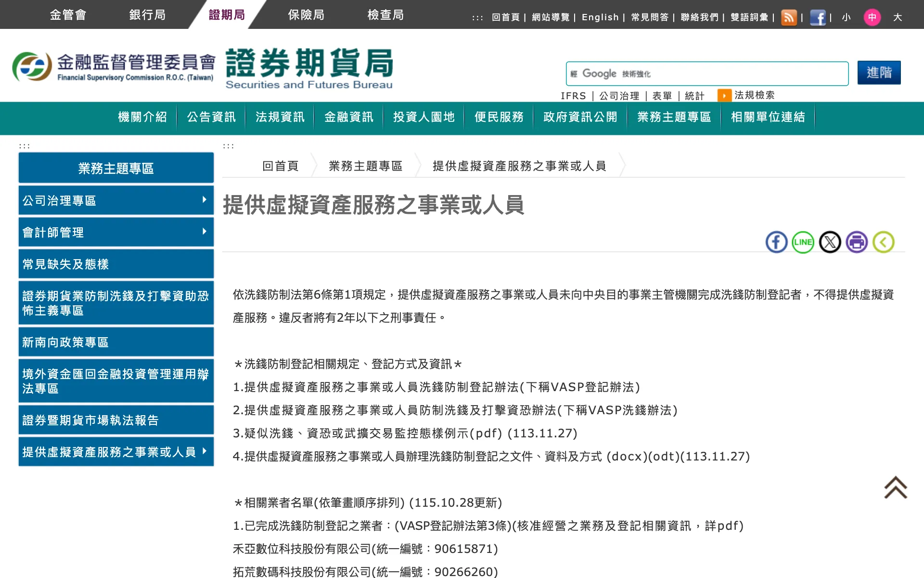Open 業務主題專區 main menu
The height and width of the screenshot is (578, 924).
(674, 117)
